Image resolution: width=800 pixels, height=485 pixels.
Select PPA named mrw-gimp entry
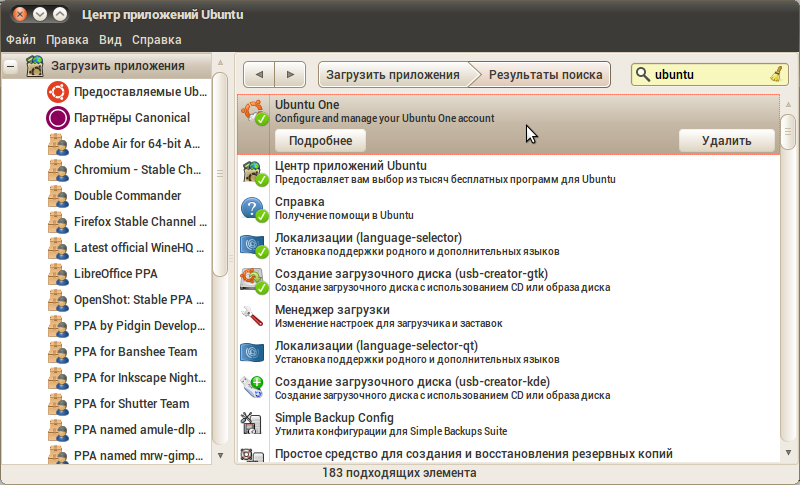click(x=138, y=456)
